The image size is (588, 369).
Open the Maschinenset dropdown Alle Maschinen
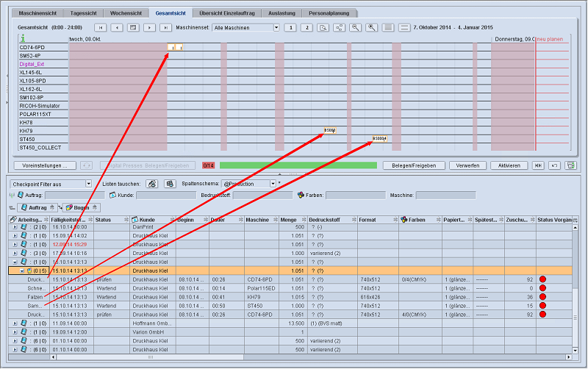[x=276, y=27]
